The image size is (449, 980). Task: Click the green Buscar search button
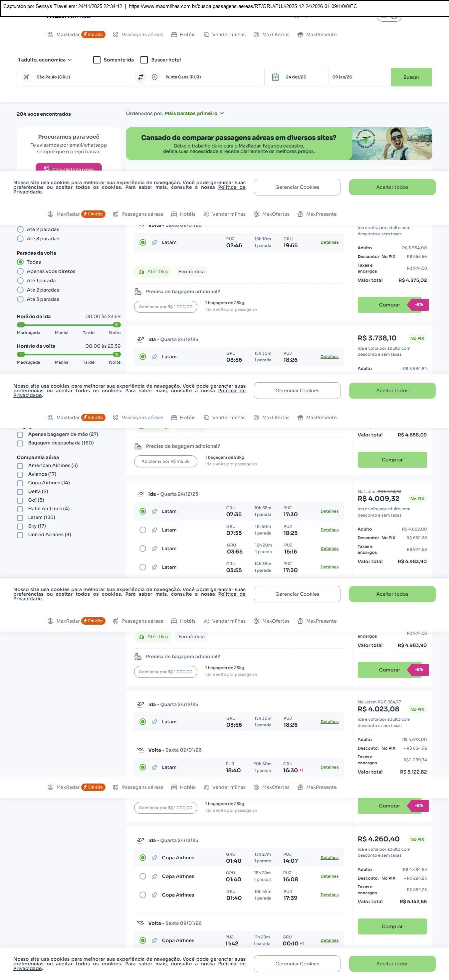tap(411, 77)
